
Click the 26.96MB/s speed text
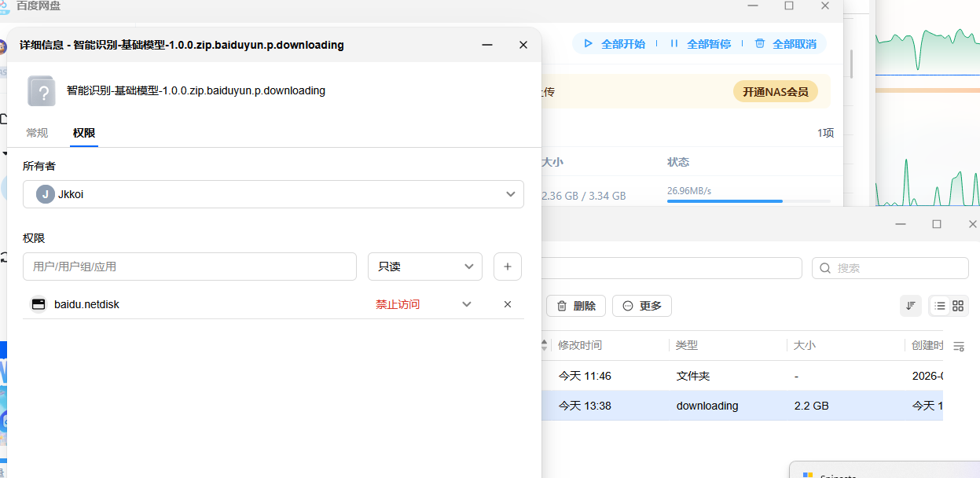click(689, 190)
